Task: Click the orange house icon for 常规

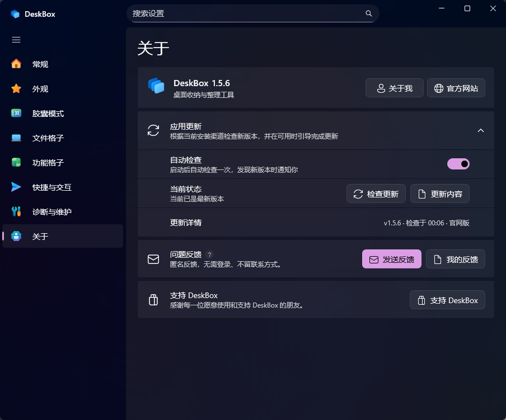Action: (x=16, y=64)
